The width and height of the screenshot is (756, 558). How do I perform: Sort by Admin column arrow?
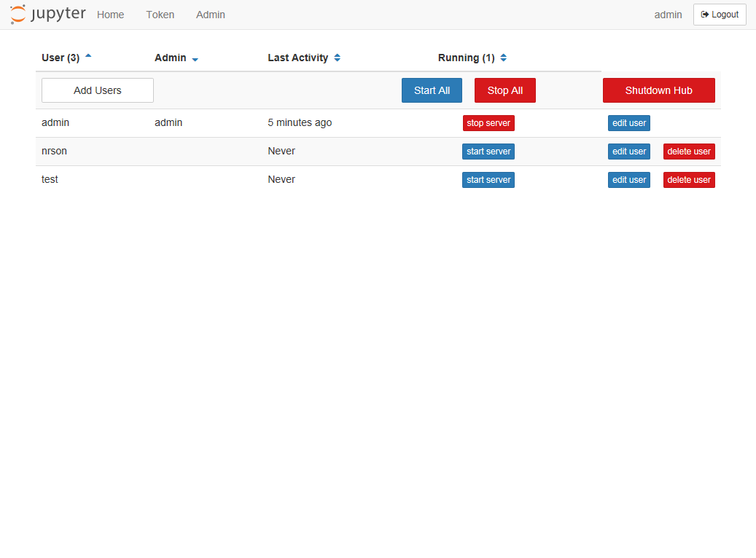click(195, 59)
